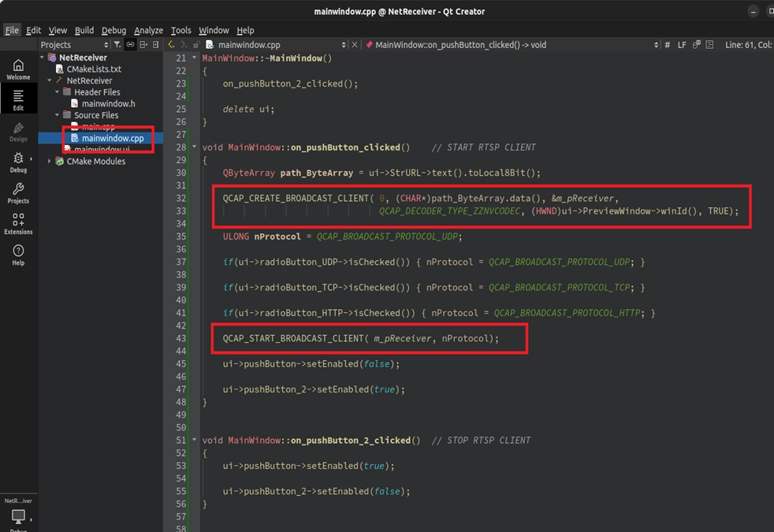
Task: Click the last editor toolbar icon before Line: 61
Action: click(x=710, y=44)
